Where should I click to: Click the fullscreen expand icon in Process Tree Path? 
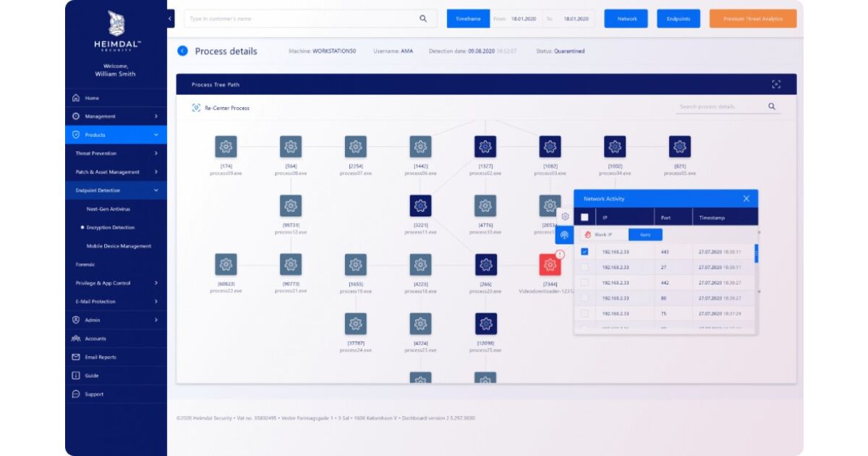click(x=776, y=85)
